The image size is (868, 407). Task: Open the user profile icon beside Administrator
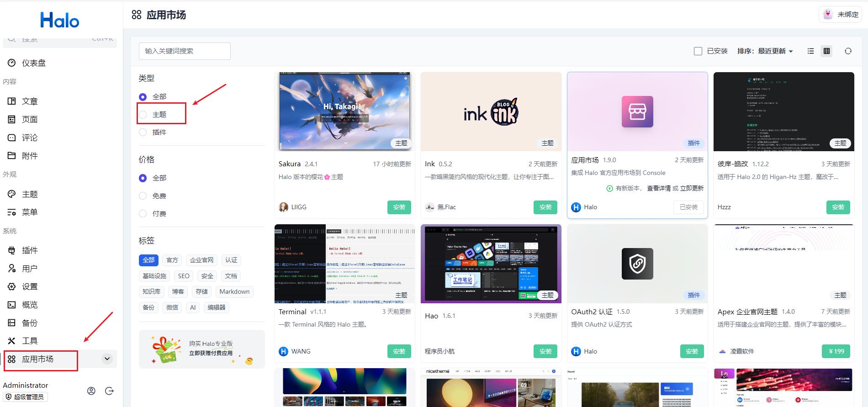coord(91,391)
